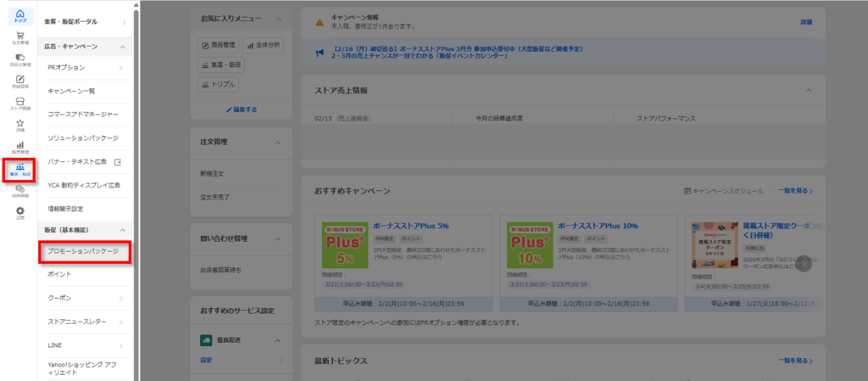Collapse the 広告・キャンペーン section
This screenshot has width=868, height=381.
point(123,47)
